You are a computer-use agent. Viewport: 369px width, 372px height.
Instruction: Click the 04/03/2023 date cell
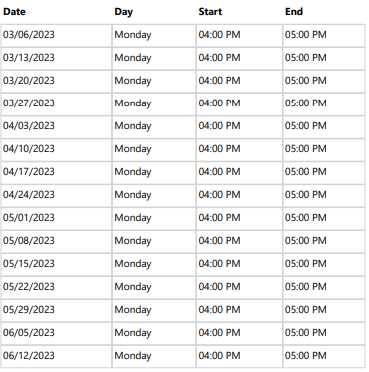56,127
